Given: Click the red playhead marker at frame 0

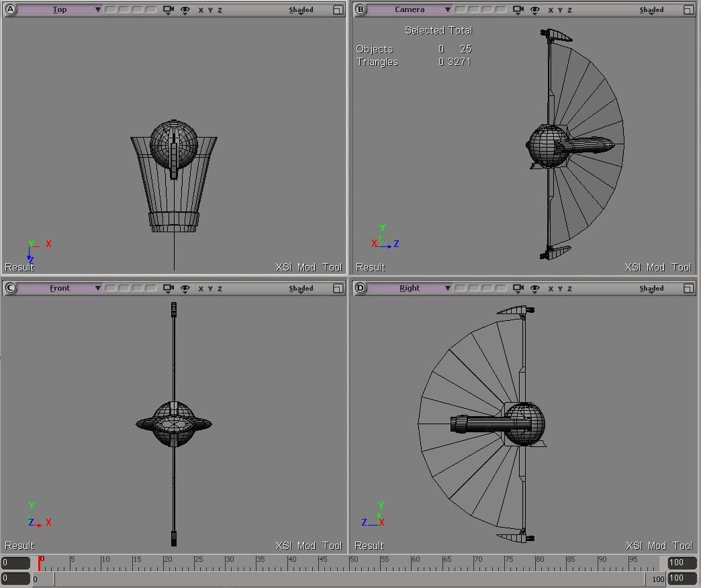Looking at the screenshot, I should tap(40, 563).
